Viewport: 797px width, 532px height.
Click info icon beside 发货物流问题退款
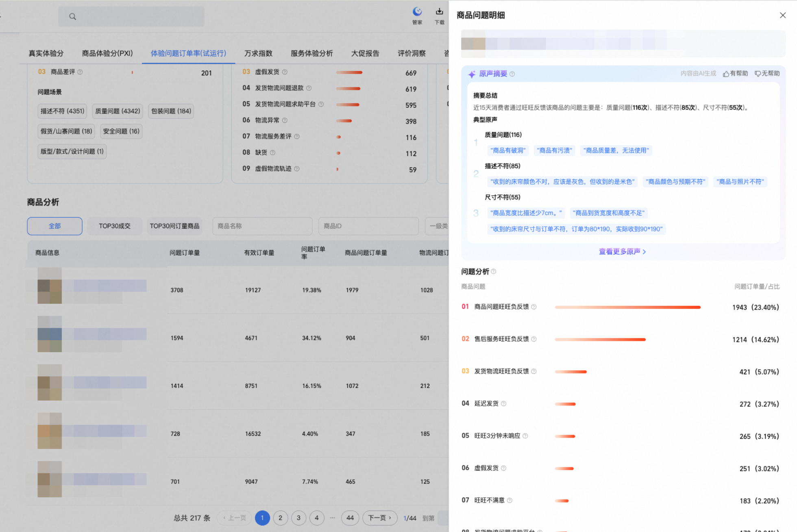[x=309, y=88]
